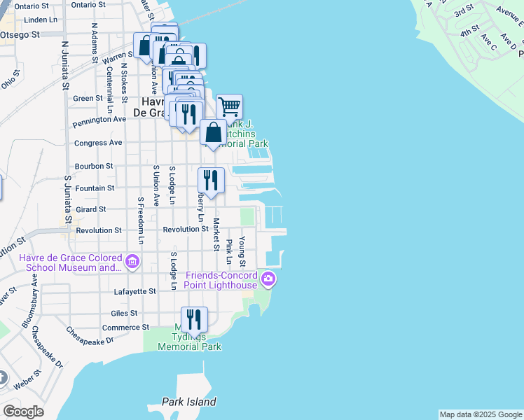Screen dimensions: 524x420
Task: Open Friends-Concord Point Lighthouse label
Action: click(221, 280)
